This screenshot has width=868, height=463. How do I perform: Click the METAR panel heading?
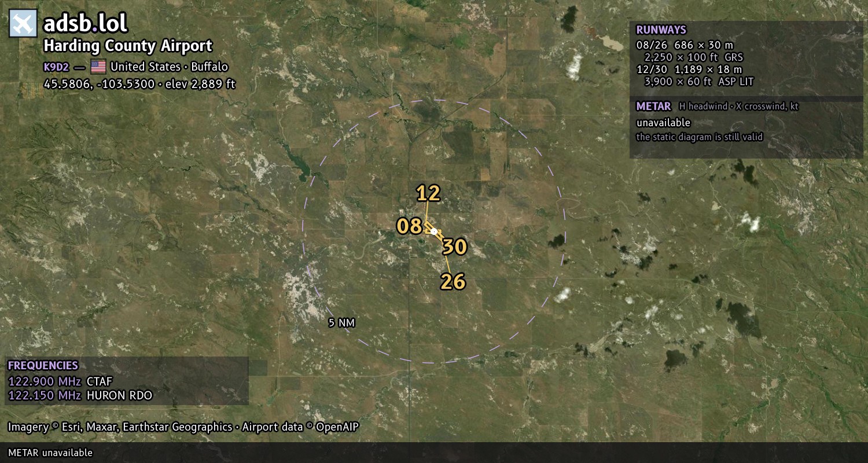pos(653,106)
